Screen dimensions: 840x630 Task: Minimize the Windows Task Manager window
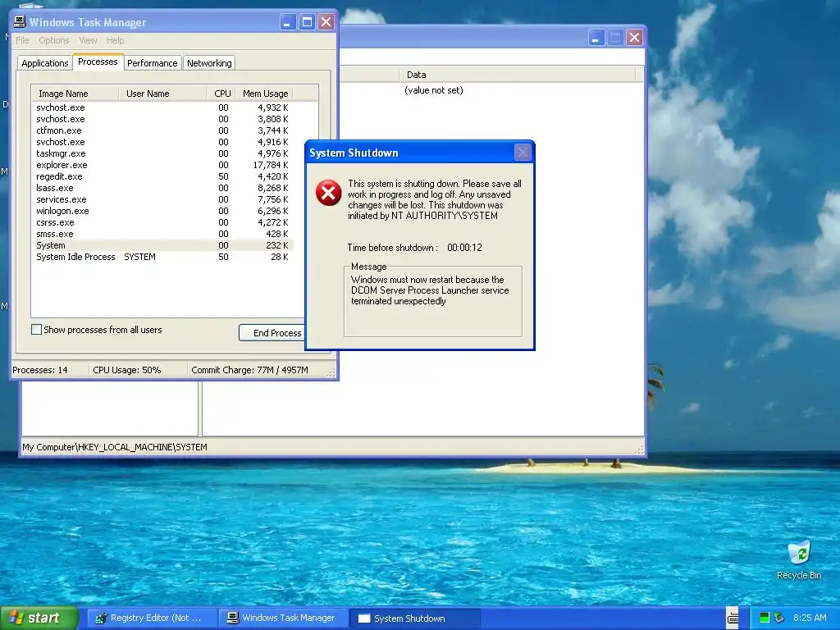288,22
